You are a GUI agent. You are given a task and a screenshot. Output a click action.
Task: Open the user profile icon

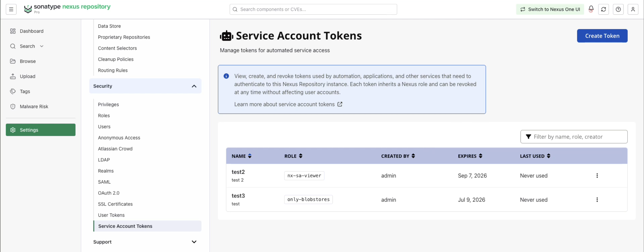tap(633, 9)
